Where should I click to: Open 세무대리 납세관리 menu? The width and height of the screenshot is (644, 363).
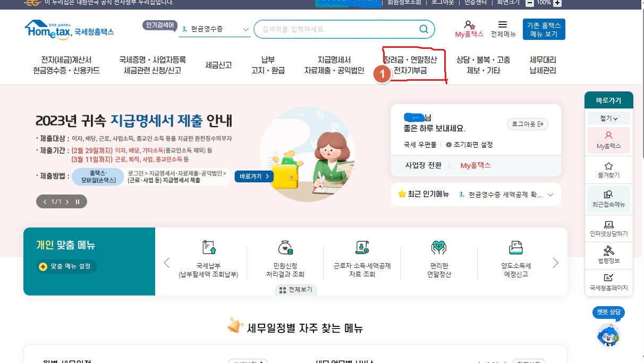point(543,65)
